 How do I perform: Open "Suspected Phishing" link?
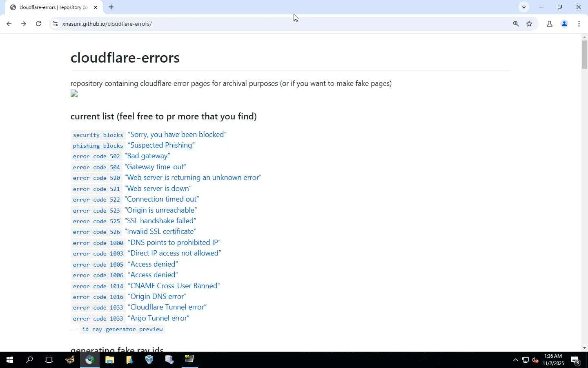tap(161, 145)
